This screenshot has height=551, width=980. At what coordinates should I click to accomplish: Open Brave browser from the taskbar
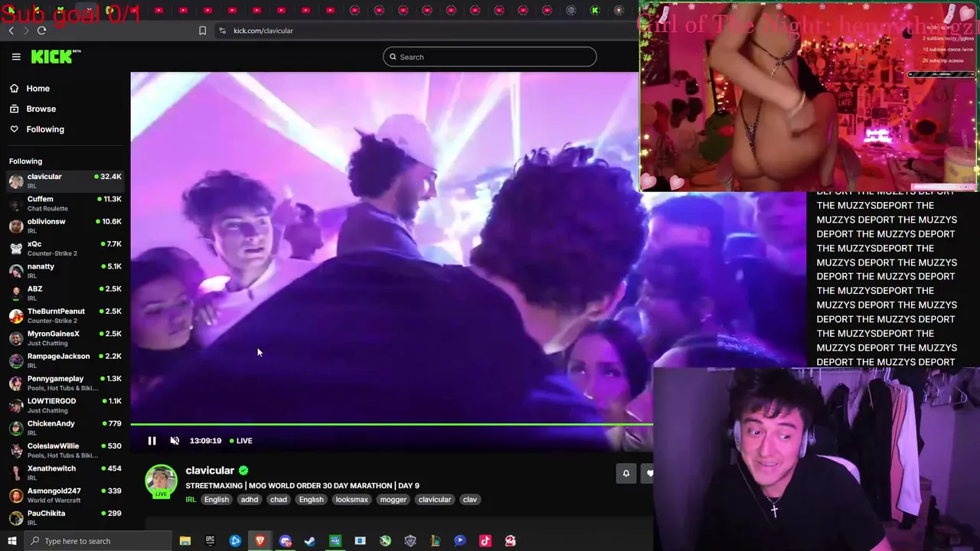tap(260, 541)
